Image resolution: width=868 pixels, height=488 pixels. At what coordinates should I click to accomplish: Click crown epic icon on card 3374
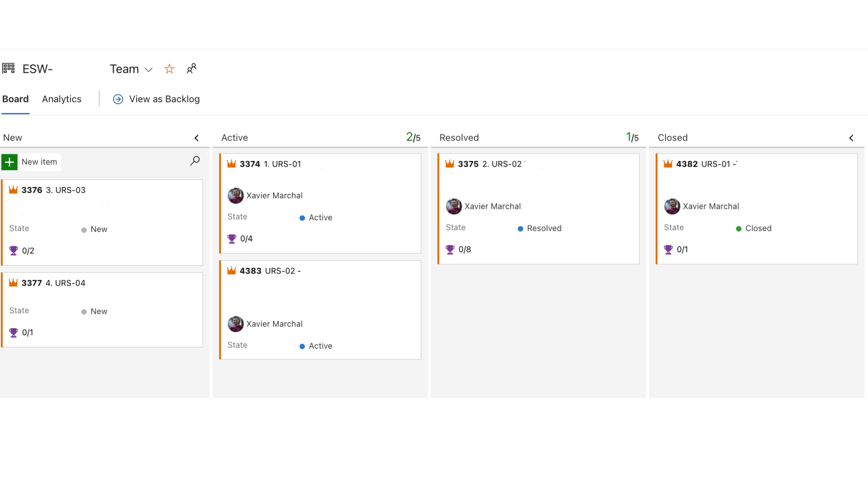click(x=231, y=164)
